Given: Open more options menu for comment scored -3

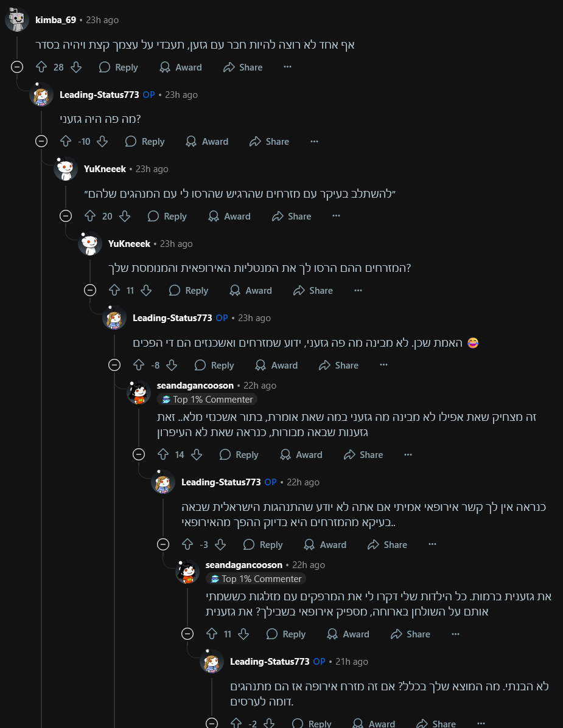Looking at the screenshot, I should pyautogui.click(x=432, y=544).
